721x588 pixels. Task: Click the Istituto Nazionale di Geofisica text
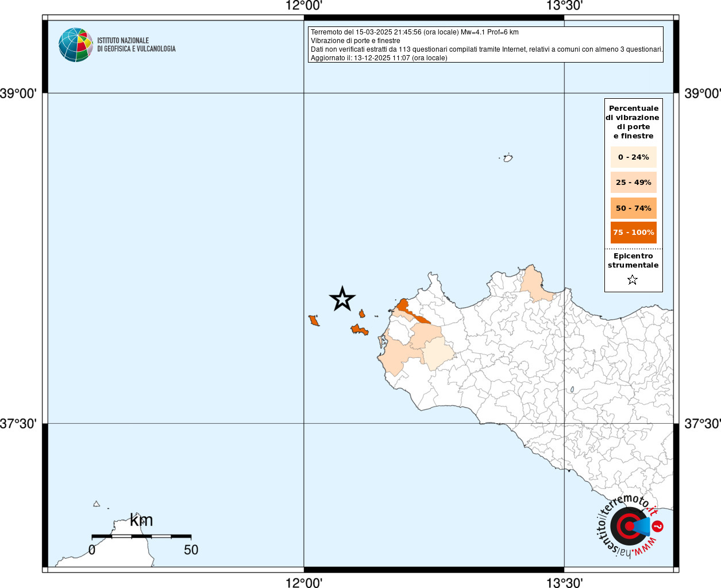[x=136, y=45]
